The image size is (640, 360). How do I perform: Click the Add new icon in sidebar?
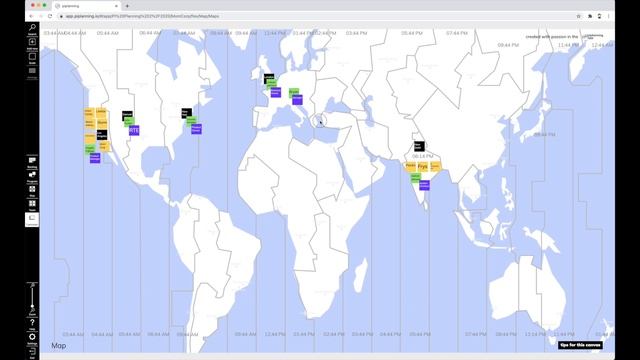pyautogui.click(x=32, y=43)
